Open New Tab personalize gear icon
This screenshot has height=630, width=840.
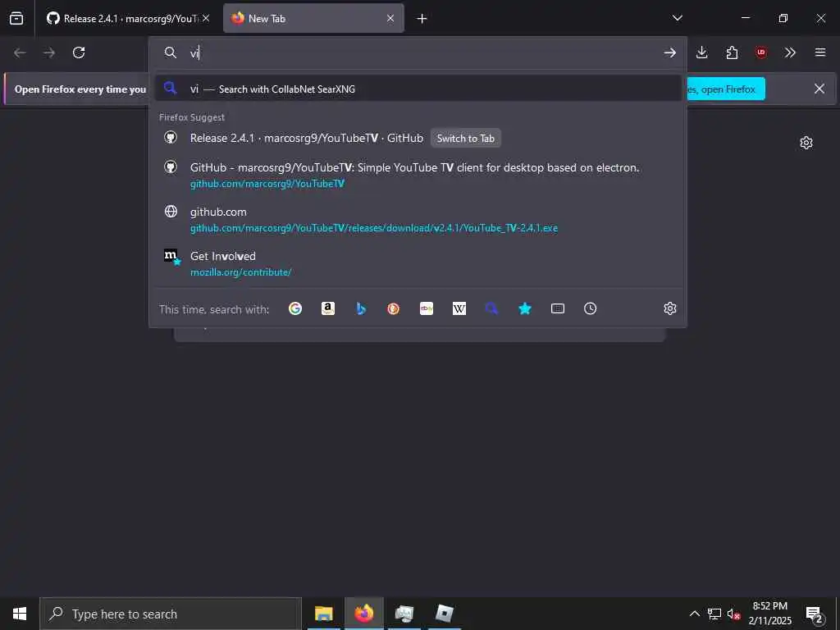806,143
